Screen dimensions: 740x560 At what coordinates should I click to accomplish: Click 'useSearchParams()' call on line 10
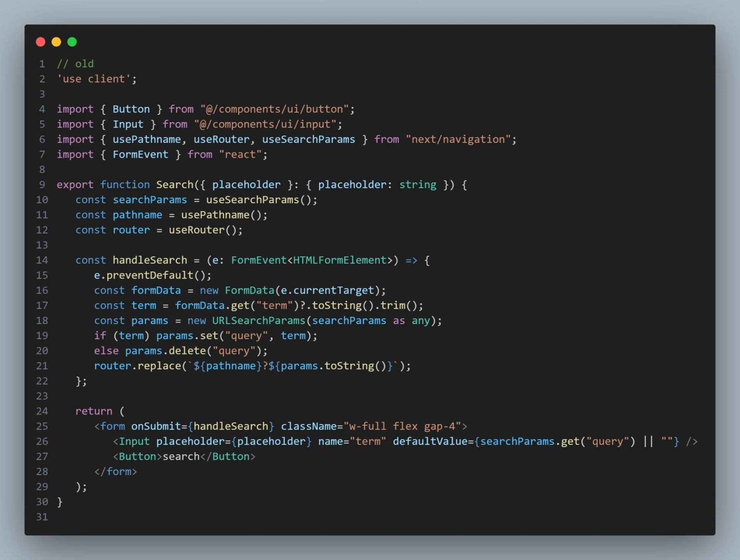(259, 200)
